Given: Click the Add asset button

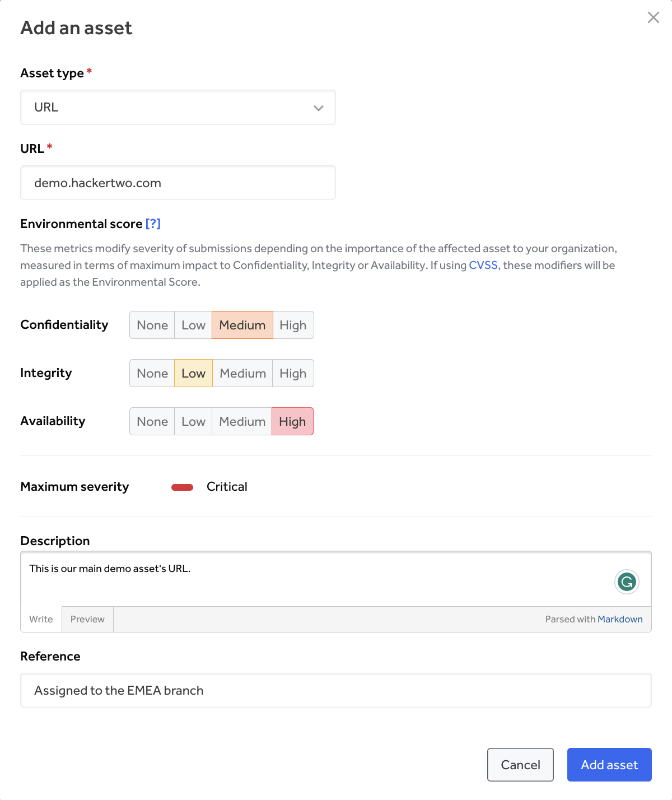Looking at the screenshot, I should coord(609,765).
